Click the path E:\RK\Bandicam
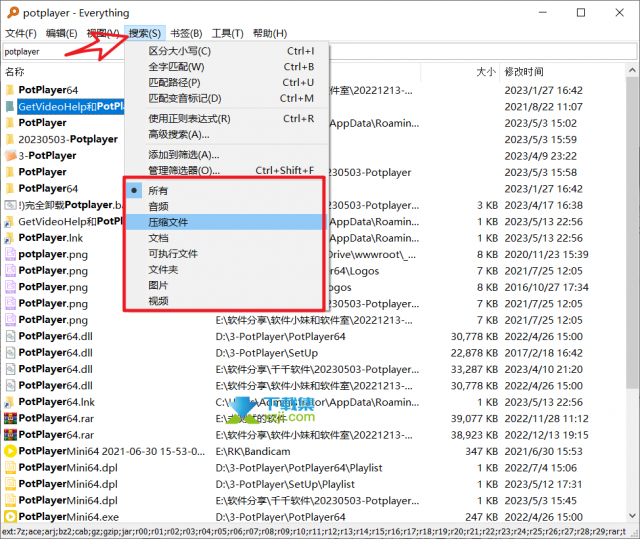 (x=253, y=451)
